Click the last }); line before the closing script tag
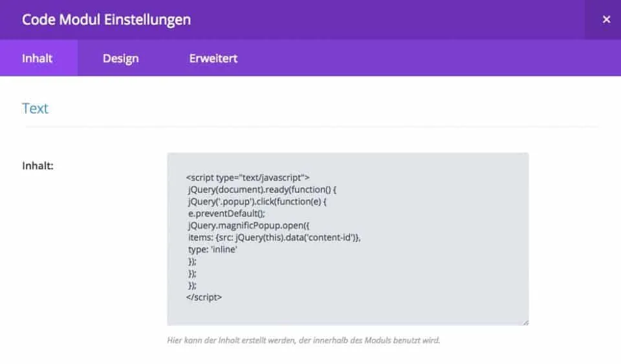Viewport: 621px width, 364px height. pos(191,285)
